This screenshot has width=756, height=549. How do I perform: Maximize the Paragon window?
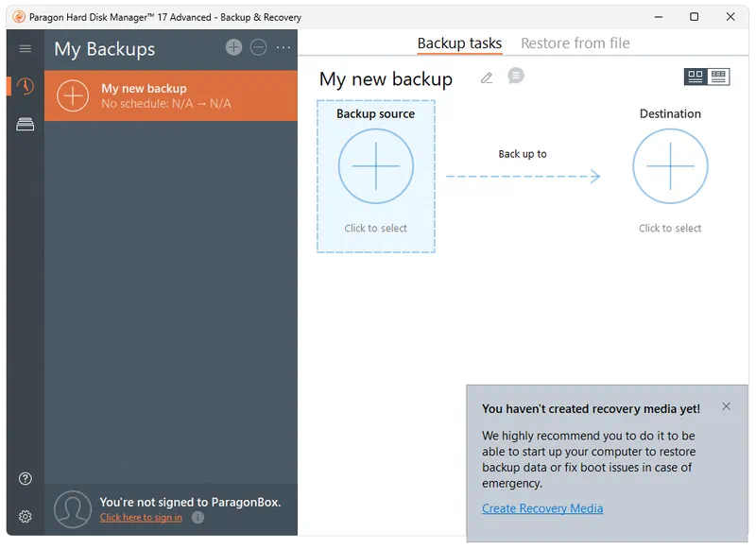pyautogui.click(x=695, y=17)
